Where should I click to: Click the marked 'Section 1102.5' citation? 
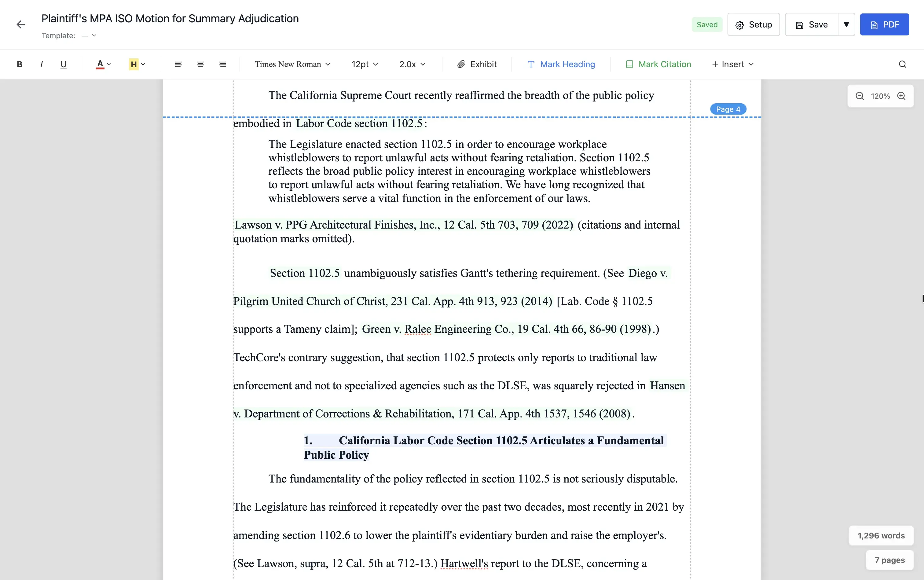click(305, 273)
